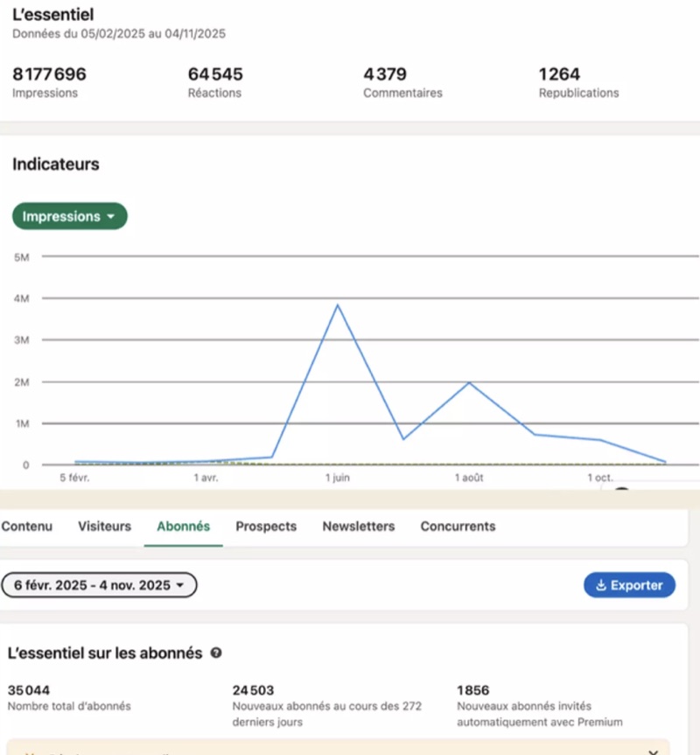The image size is (700, 755).
Task: Click the August peak on the impressions line
Action: (x=469, y=383)
